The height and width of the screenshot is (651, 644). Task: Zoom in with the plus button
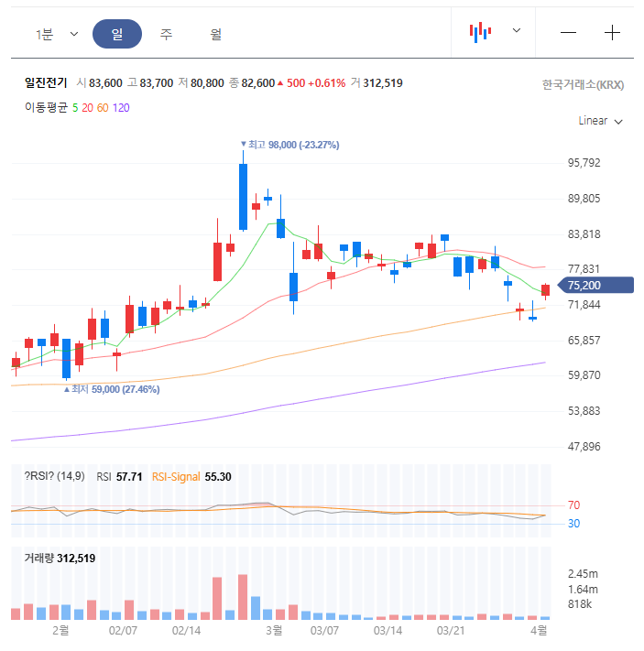(612, 32)
